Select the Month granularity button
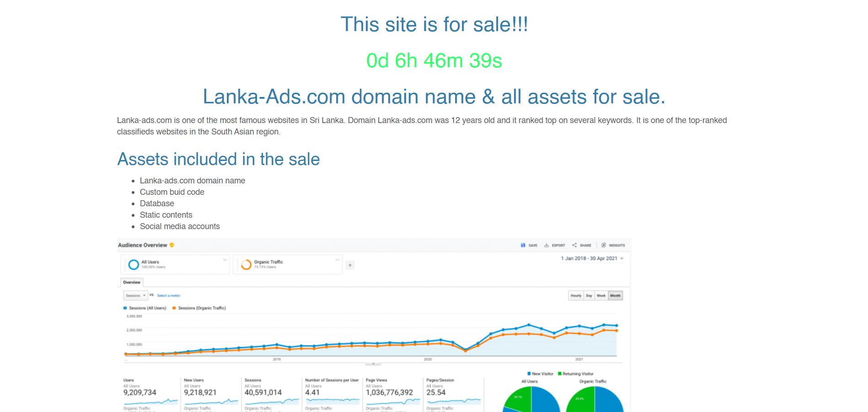The width and height of the screenshot is (868, 412). [616, 295]
